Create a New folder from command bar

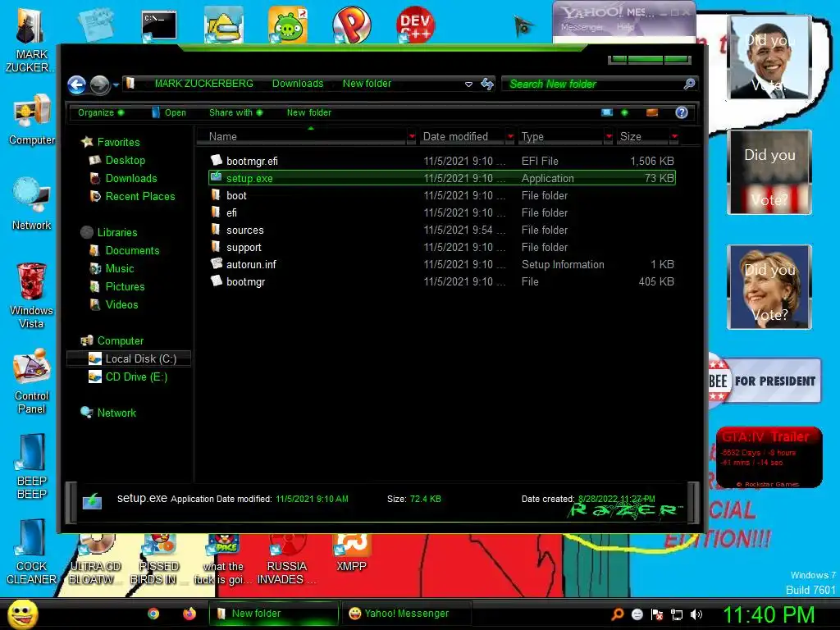point(309,112)
